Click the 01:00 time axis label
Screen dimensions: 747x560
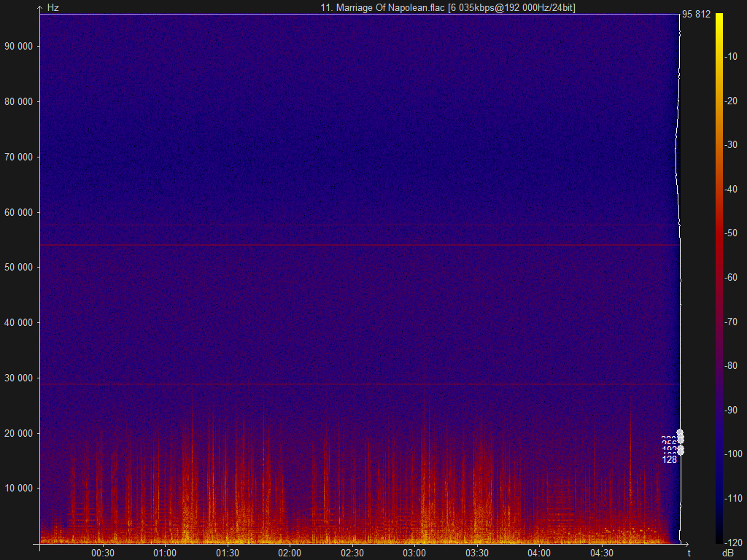pos(165,553)
